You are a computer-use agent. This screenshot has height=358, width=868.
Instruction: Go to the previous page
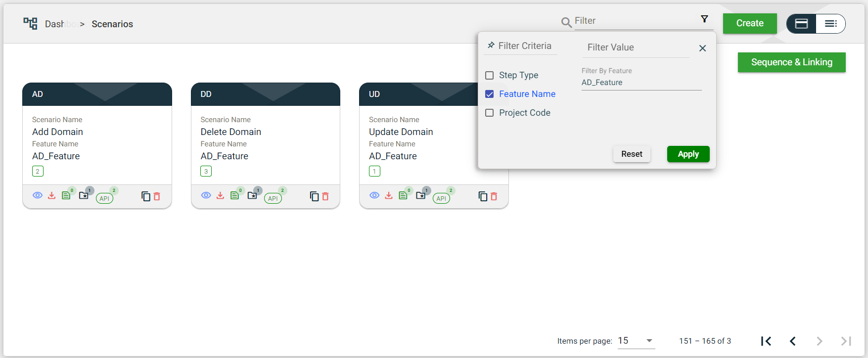pyautogui.click(x=793, y=341)
